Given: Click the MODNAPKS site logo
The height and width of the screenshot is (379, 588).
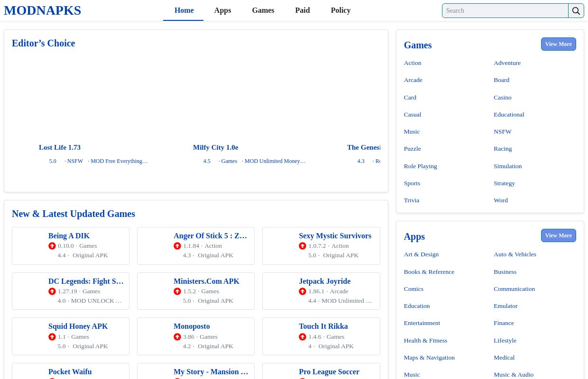Looking at the screenshot, I should pos(43,10).
